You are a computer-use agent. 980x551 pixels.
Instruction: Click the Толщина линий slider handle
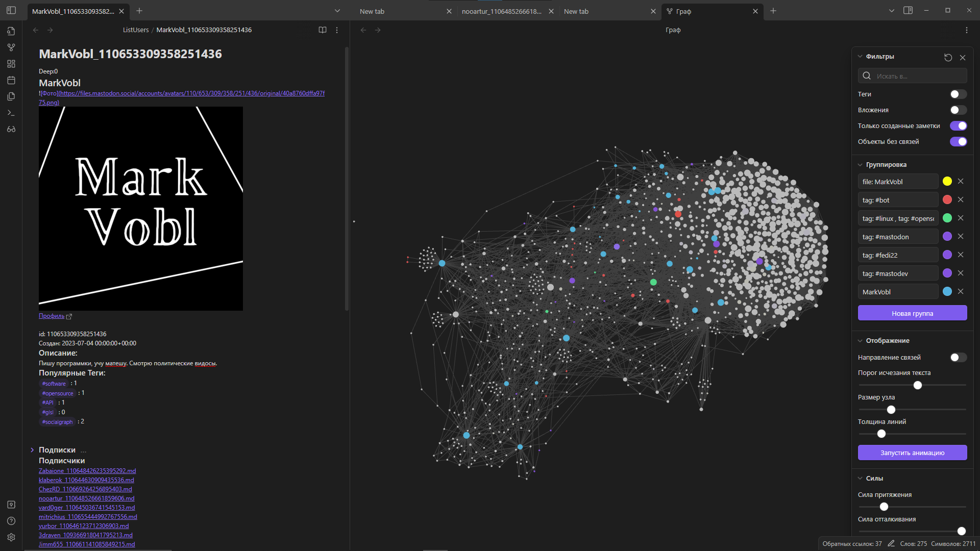tap(881, 434)
